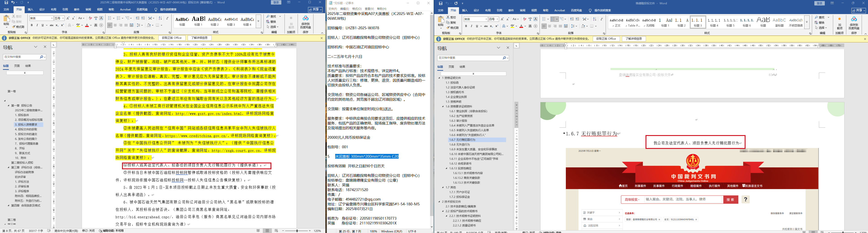Toggle superscript in 锦德隆投标文件 Word ribbon
Image resolution: width=868 pixels, height=233 pixels.
497,26
